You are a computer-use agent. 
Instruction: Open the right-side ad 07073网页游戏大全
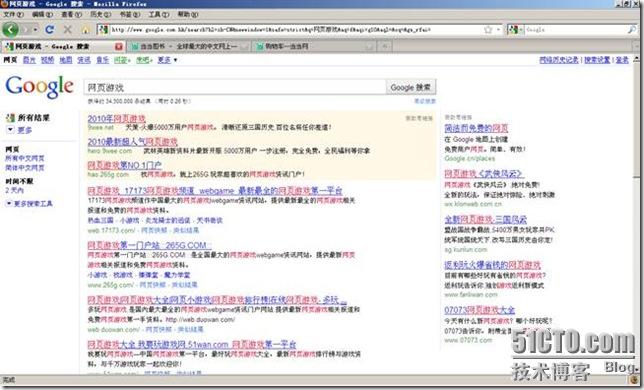480,310
